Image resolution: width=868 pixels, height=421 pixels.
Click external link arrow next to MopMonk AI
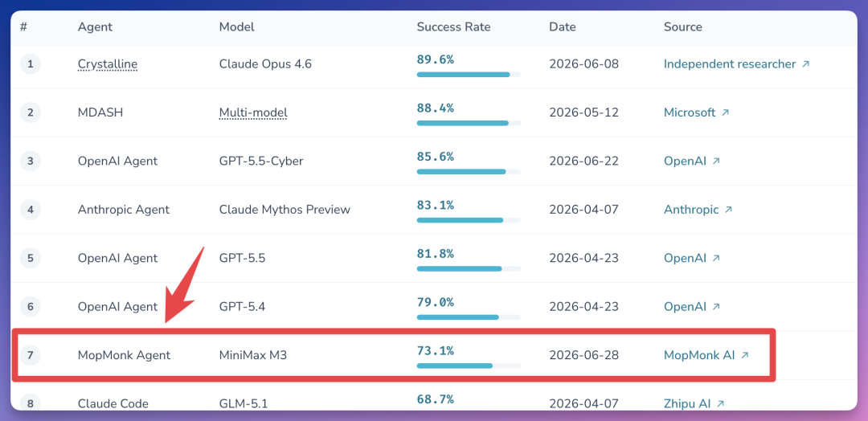click(x=744, y=356)
